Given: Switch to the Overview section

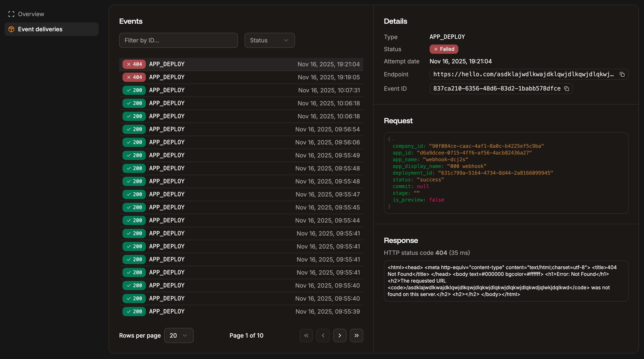Looking at the screenshot, I should (x=31, y=14).
